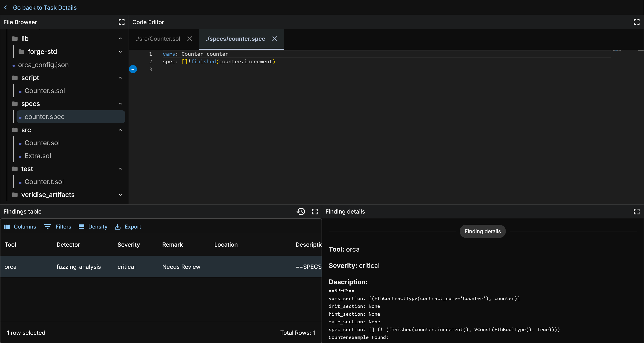The width and height of the screenshot is (644, 343).
Task: Open Extra.sol file
Action: click(38, 156)
